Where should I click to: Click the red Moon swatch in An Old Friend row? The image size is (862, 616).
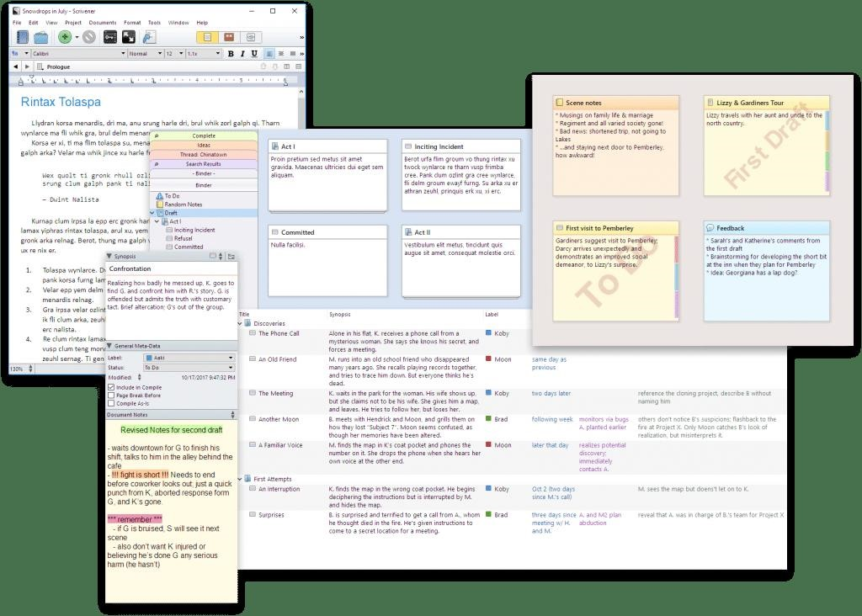pyautogui.click(x=488, y=358)
